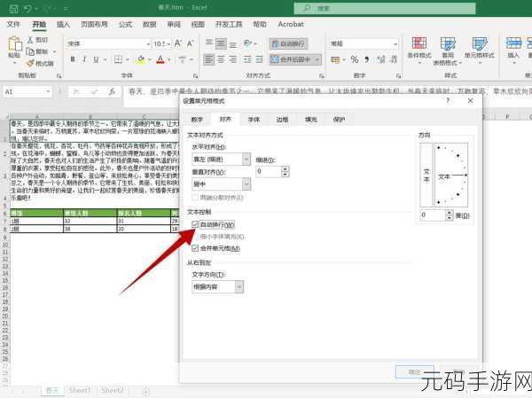Toggle the ribbon 自动换行 wrap text button
This screenshot has height=398, width=532.
point(289,43)
